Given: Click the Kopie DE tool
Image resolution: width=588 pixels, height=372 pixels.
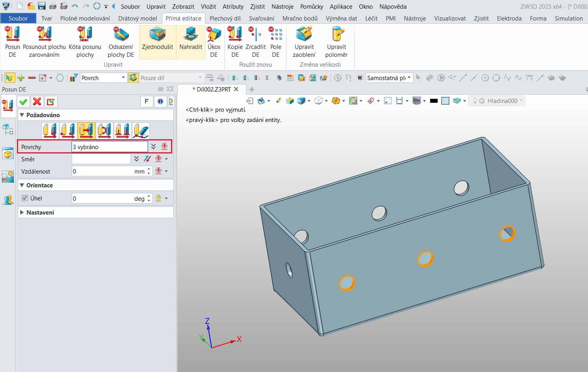Looking at the screenshot, I should point(235,42).
